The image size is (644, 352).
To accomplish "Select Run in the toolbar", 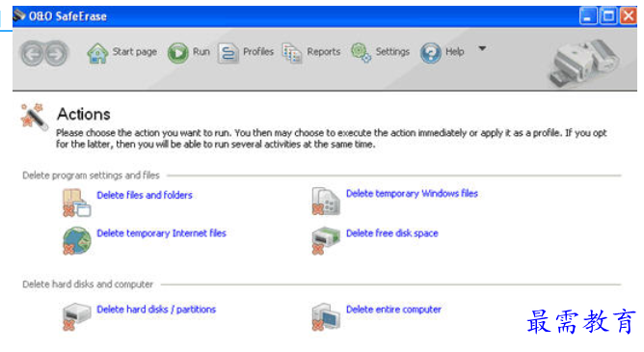I will [201, 52].
